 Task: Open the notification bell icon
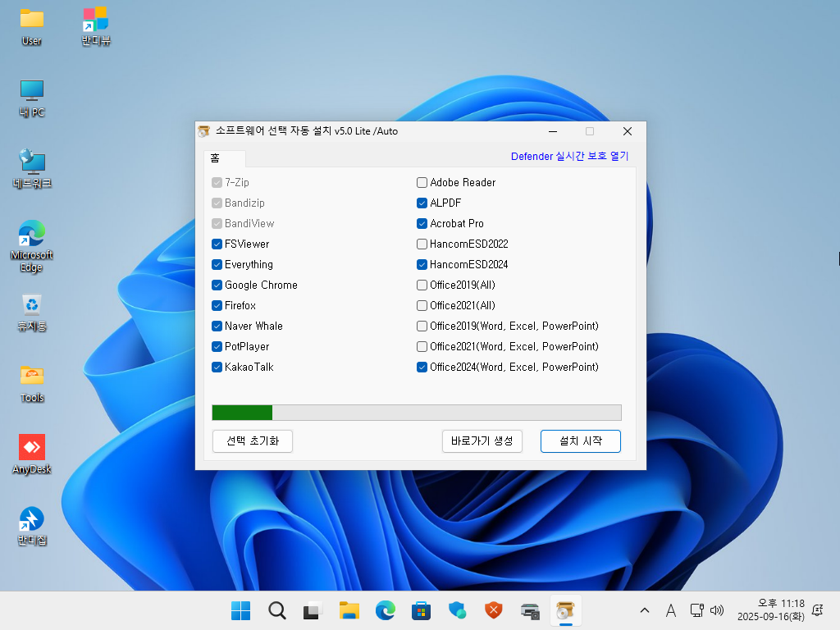(818, 610)
